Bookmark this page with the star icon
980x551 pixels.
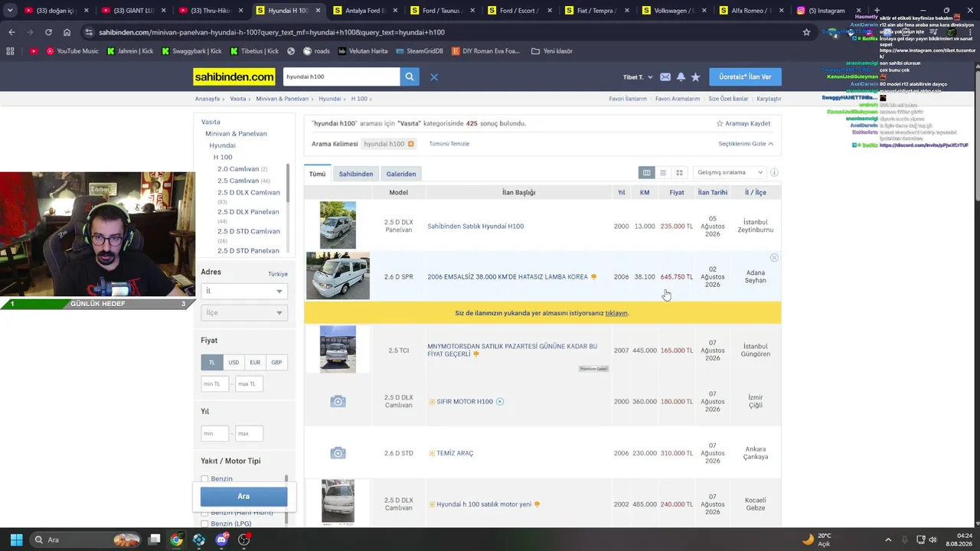pos(806,32)
